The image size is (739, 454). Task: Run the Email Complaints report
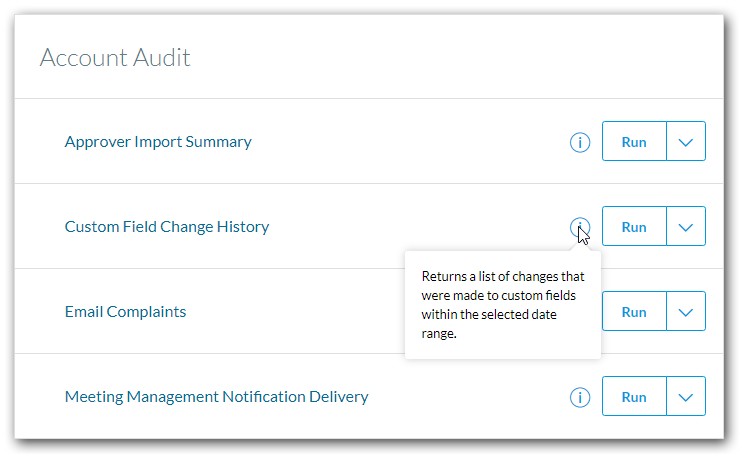(634, 311)
